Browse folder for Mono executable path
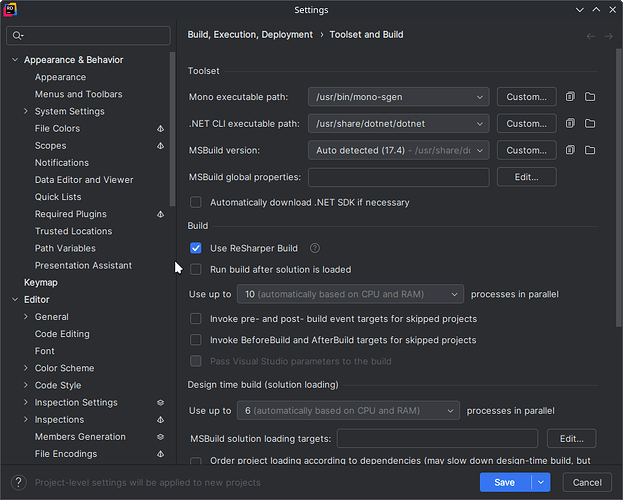Image resolution: width=623 pixels, height=500 pixels. (590, 97)
